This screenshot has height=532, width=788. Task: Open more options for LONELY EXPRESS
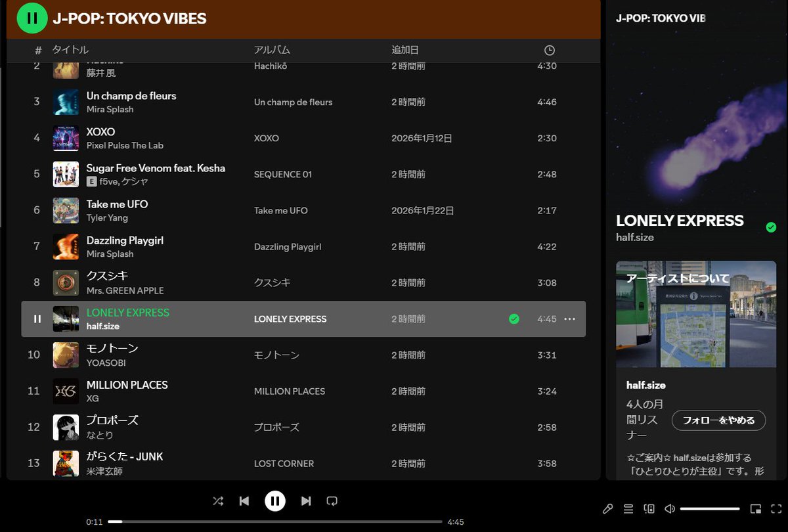[x=569, y=319]
